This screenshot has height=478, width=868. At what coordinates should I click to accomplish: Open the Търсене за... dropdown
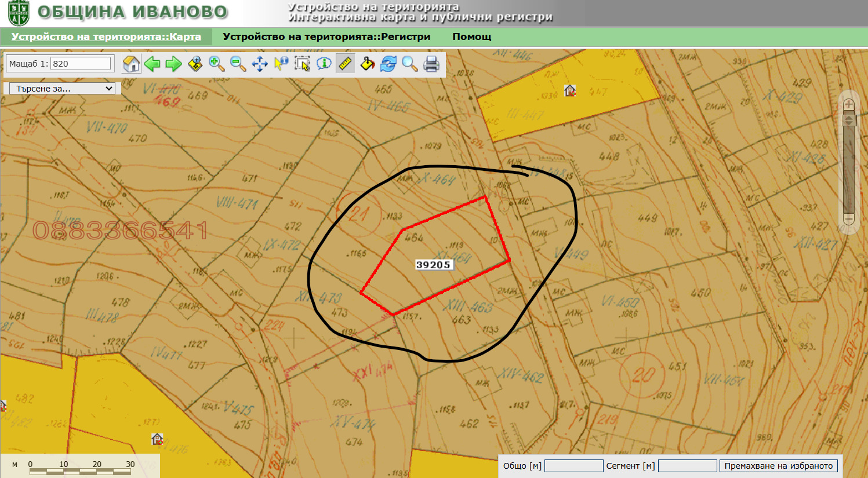point(63,89)
